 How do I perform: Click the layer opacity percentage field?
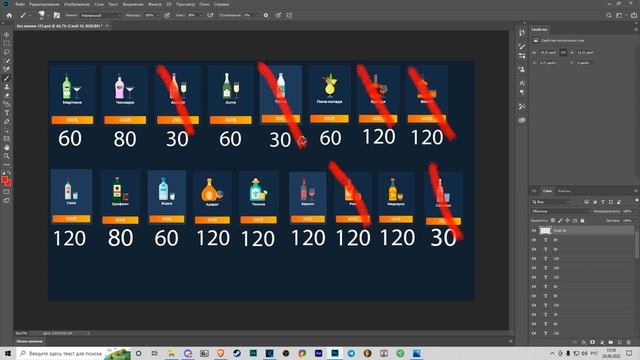pos(628,211)
